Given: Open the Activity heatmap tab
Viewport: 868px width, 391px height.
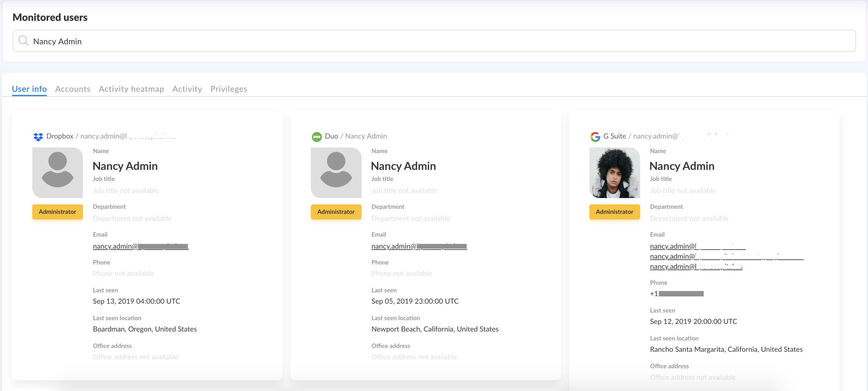Looking at the screenshot, I should pos(131,89).
